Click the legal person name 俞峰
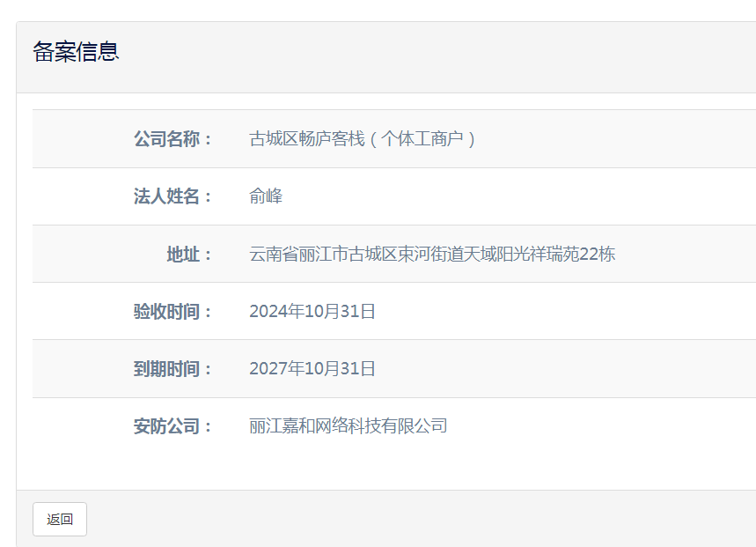Screen dimensions: 756x547 [266, 196]
